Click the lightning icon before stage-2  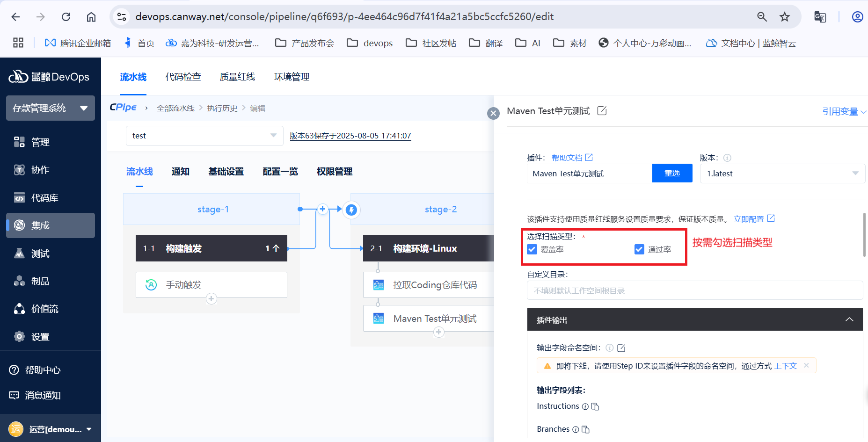351,210
